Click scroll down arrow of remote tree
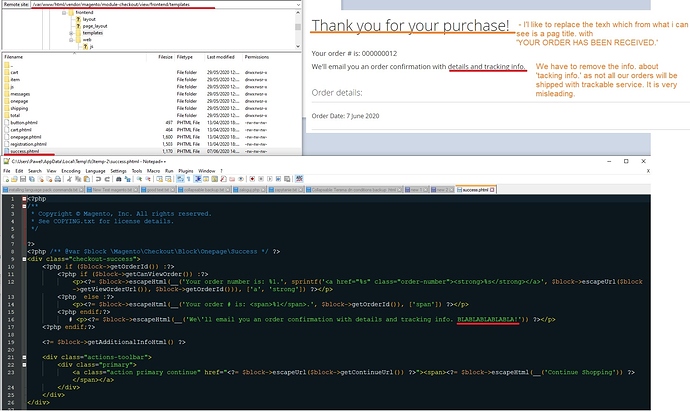The width and height of the screenshot is (690, 412). (298, 46)
